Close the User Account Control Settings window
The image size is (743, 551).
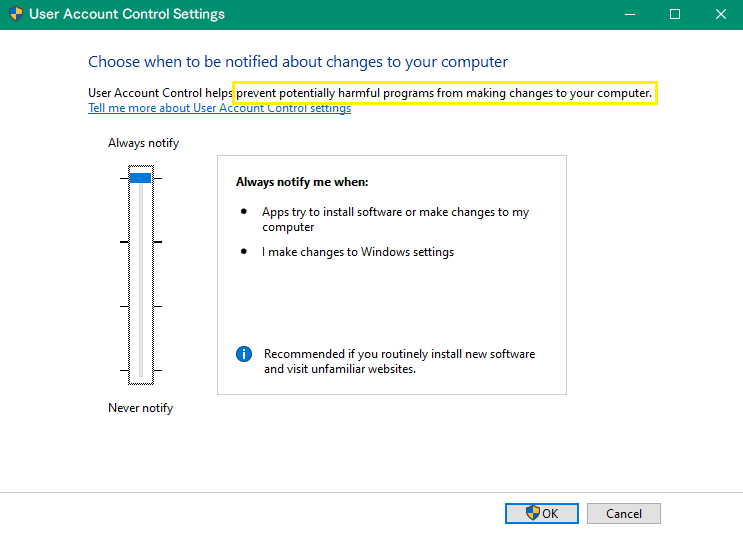720,14
